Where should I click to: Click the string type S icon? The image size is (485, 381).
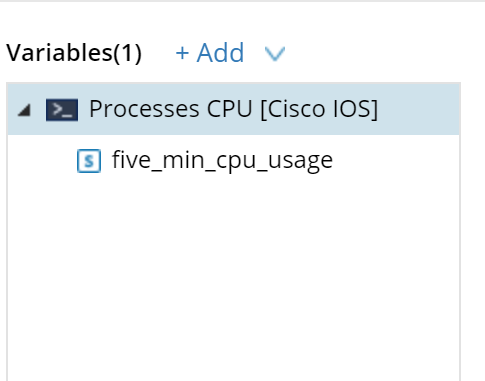[x=89, y=161]
